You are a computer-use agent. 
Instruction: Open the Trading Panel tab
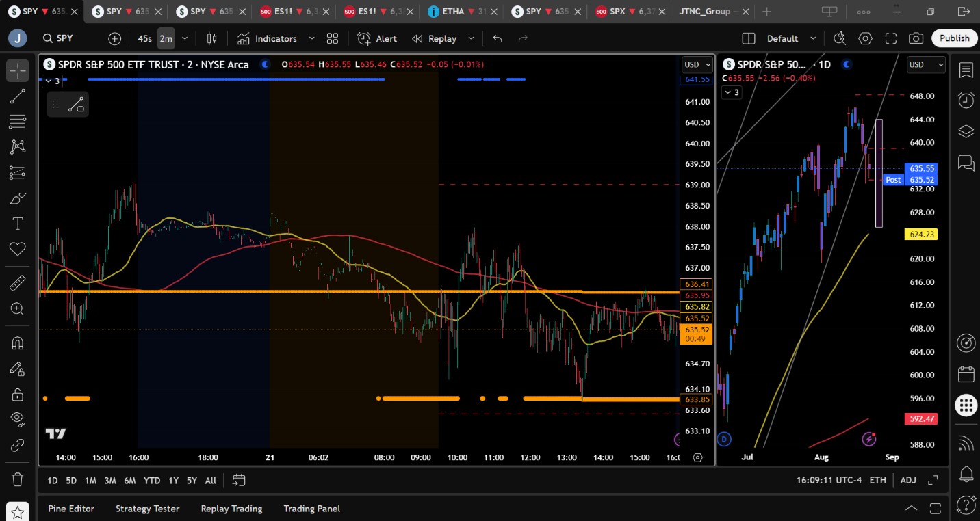tap(312, 509)
